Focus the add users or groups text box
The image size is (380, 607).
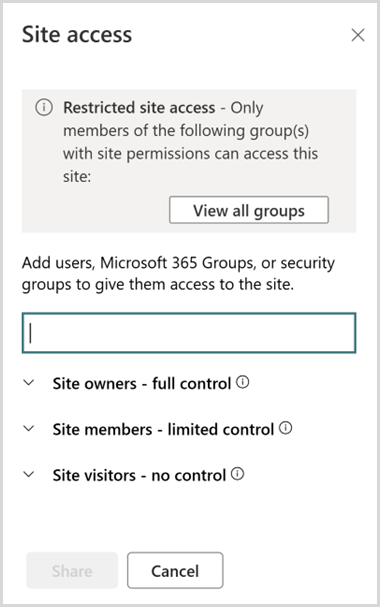point(189,333)
